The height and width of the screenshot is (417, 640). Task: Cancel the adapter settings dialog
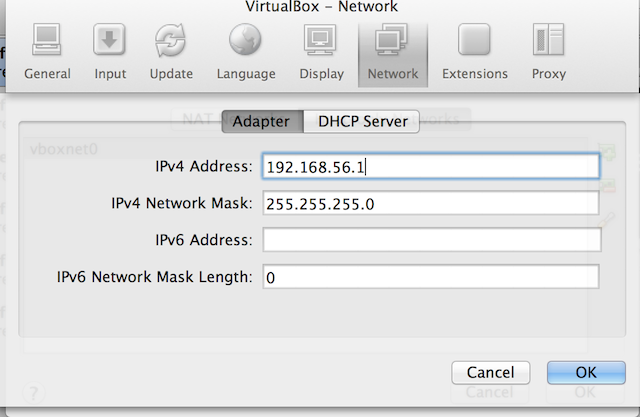tap(491, 372)
